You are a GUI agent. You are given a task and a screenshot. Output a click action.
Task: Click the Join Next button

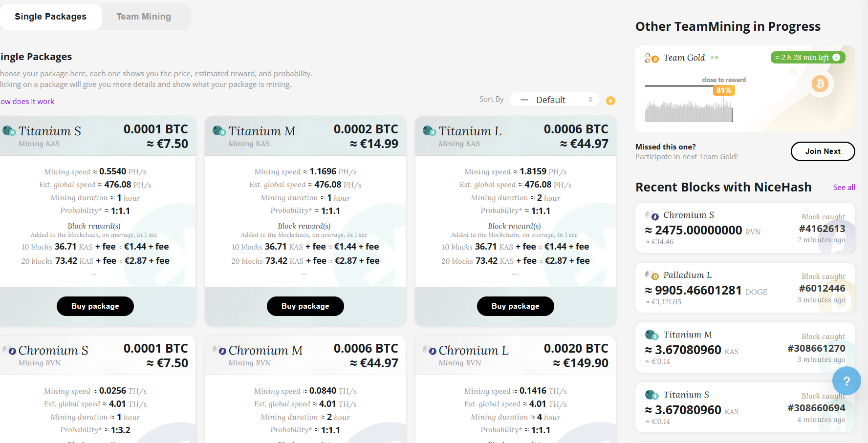[x=823, y=151]
